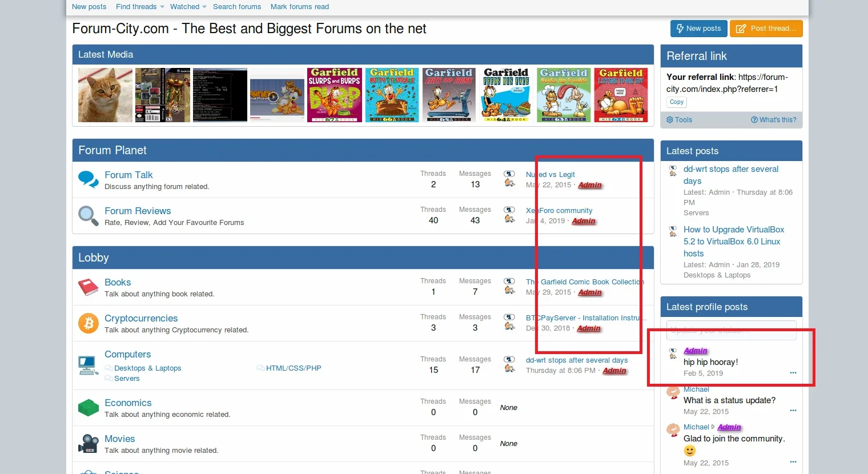Open 'How to Upgrade VirtualBox' latest post
Image resolution: width=868 pixels, height=474 pixels.
tap(734, 242)
